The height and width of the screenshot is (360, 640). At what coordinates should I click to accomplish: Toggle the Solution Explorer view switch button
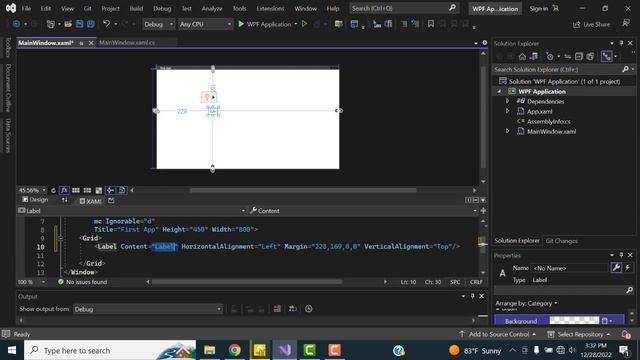(x=607, y=56)
